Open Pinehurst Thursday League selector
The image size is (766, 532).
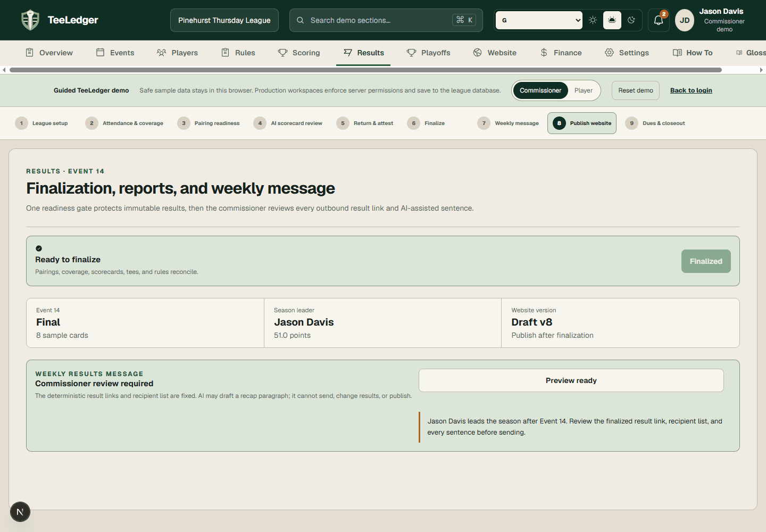click(x=224, y=20)
